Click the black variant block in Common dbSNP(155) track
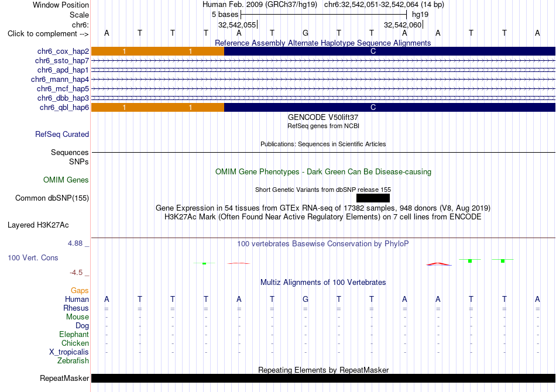 point(373,198)
